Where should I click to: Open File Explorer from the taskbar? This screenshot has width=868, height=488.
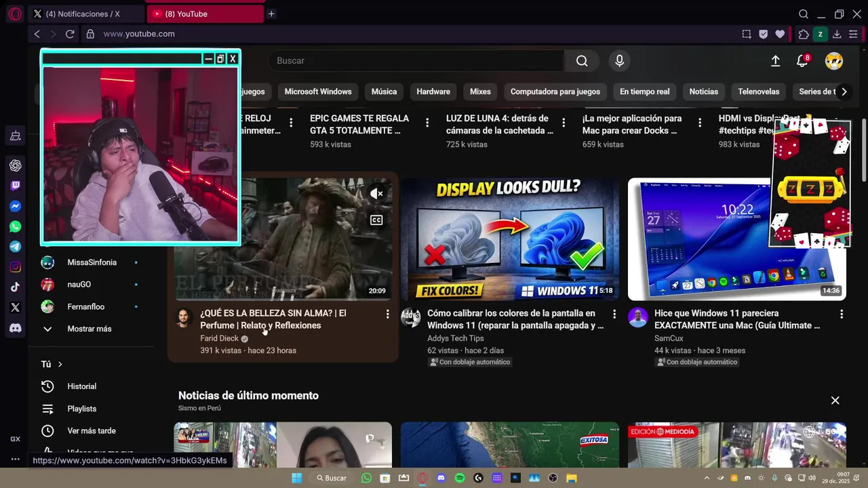coord(572,478)
